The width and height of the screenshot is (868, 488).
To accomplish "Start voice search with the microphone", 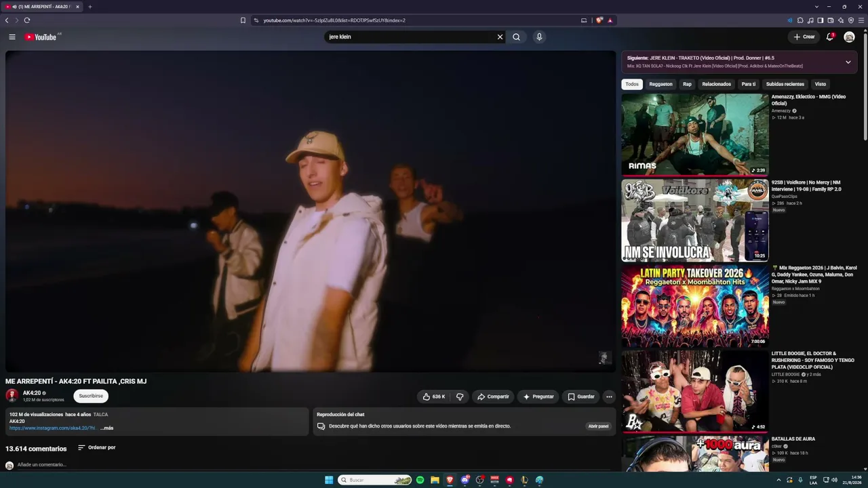I will [x=539, y=37].
